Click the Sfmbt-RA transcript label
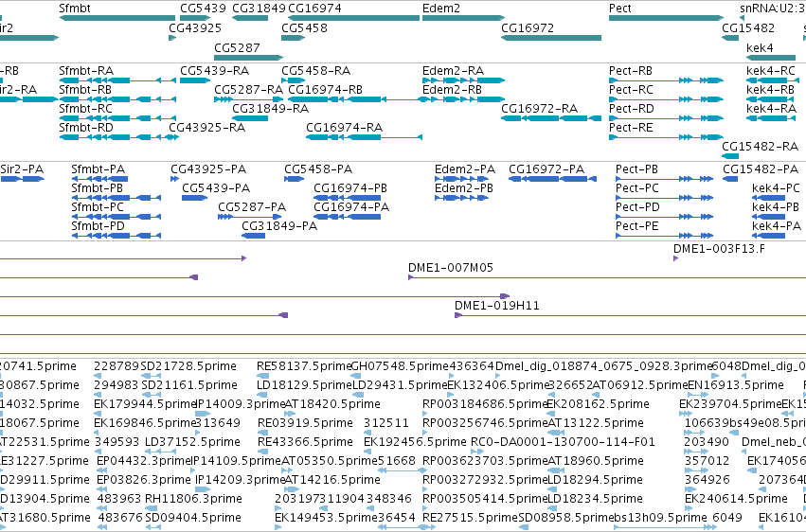Viewport: 806px width, 532px height. pos(86,70)
